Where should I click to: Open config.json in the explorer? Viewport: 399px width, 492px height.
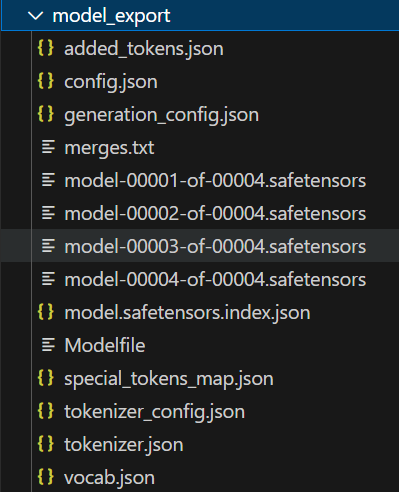111,82
